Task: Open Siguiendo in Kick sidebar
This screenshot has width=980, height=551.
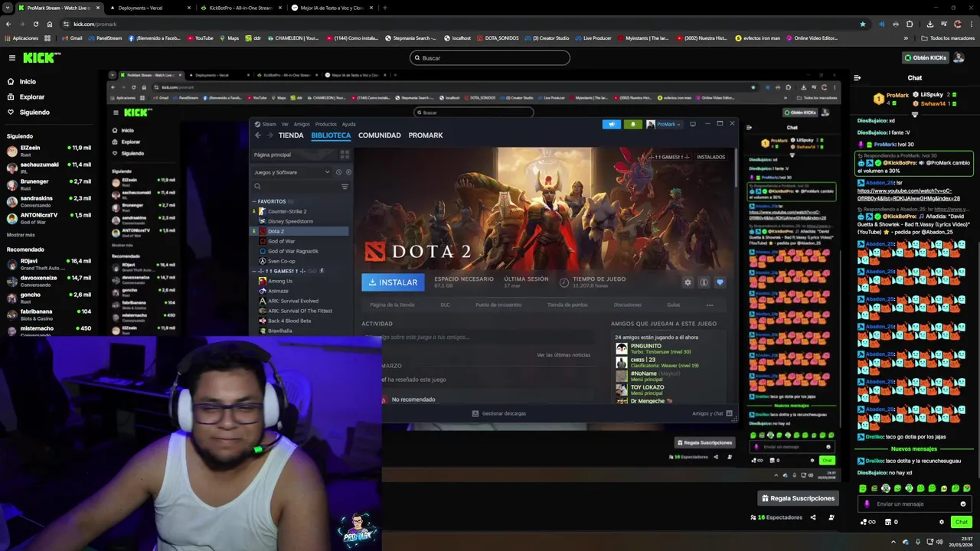Action: coord(34,112)
